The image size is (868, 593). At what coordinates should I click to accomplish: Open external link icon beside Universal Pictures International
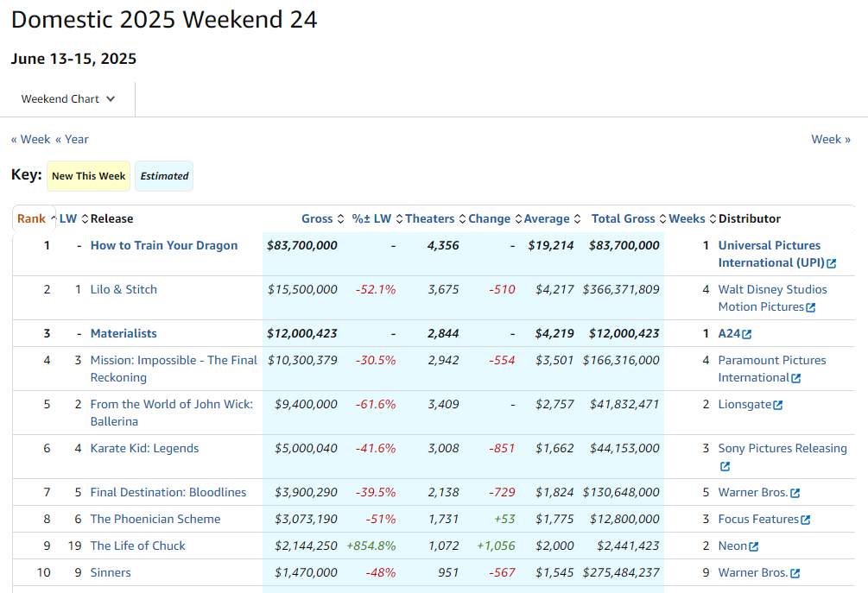pos(832,263)
